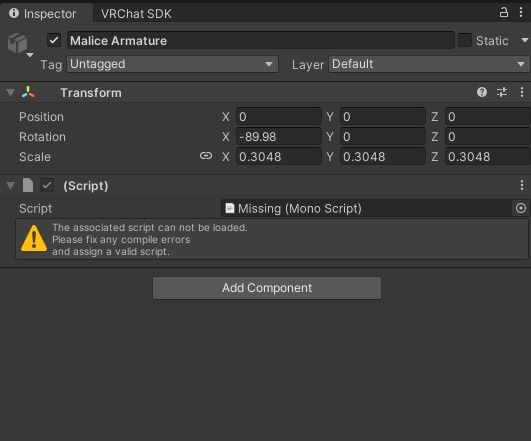Open the Tag dropdown showing Untagged
Screen dimensions: 531x441
coord(172,64)
